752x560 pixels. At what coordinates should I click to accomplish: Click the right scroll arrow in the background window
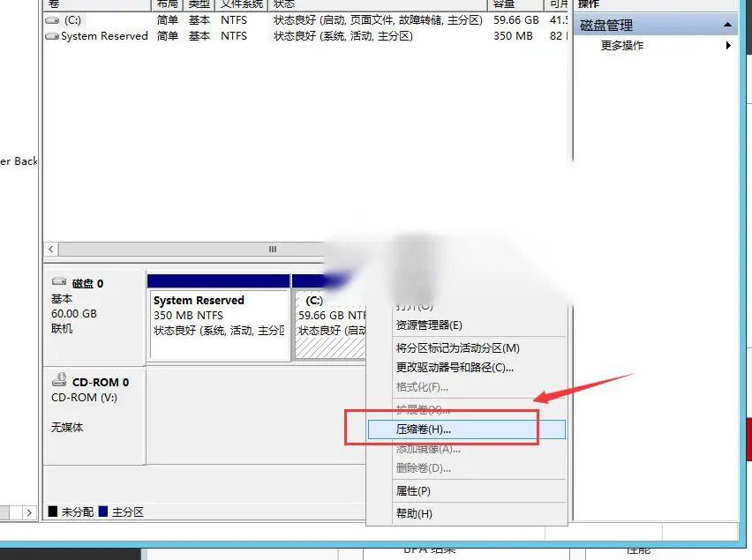pos(29,512)
